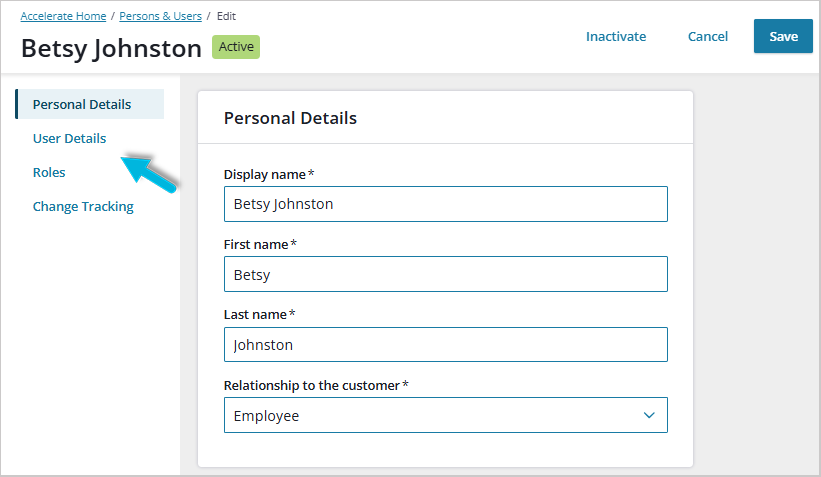The width and height of the screenshot is (821, 477).
Task: Follow the Accelerate Home breadcrumb link
Action: point(63,16)
